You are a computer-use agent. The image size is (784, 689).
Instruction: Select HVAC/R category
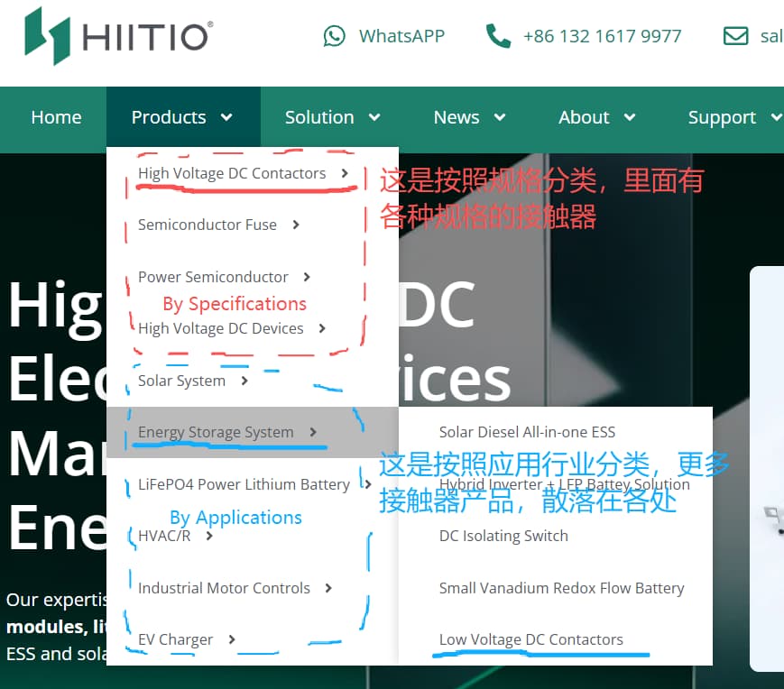click(x=164, y=536)
